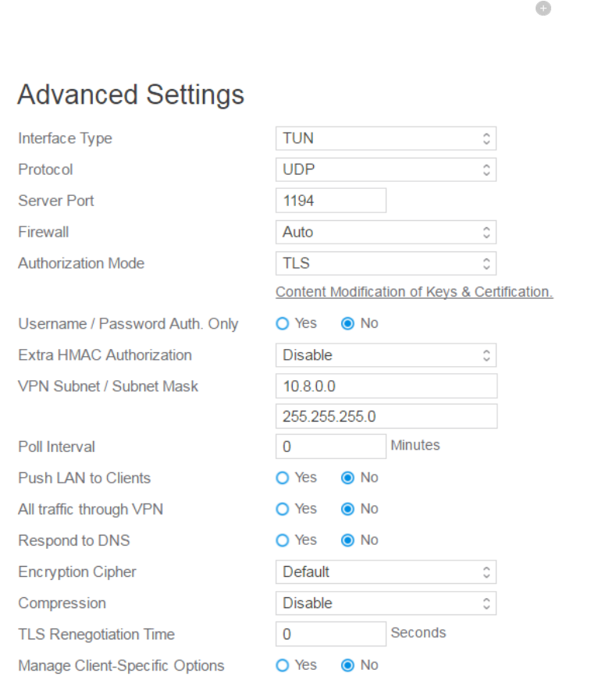Expand the Encryption Cipher dropdown

(x=386, y=572)
